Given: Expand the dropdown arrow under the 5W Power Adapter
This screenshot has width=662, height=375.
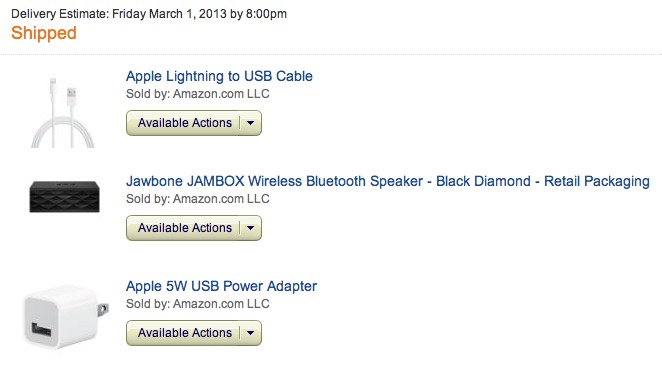Looking at the screenshot, I should [x=250, y=333].
